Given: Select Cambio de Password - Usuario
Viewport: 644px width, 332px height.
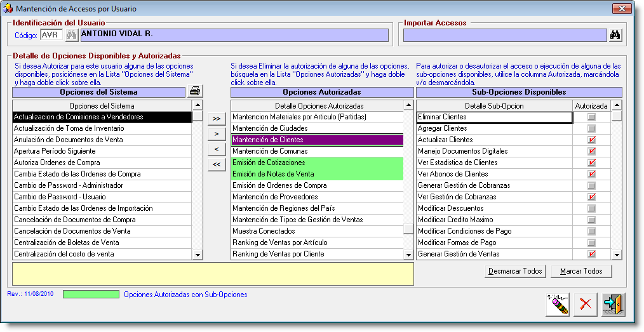Looking at the screenshot, I should tap(102, 197).
